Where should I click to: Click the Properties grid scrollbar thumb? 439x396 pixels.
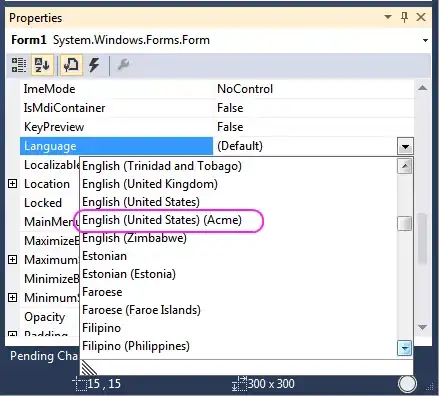click(422, 239)
